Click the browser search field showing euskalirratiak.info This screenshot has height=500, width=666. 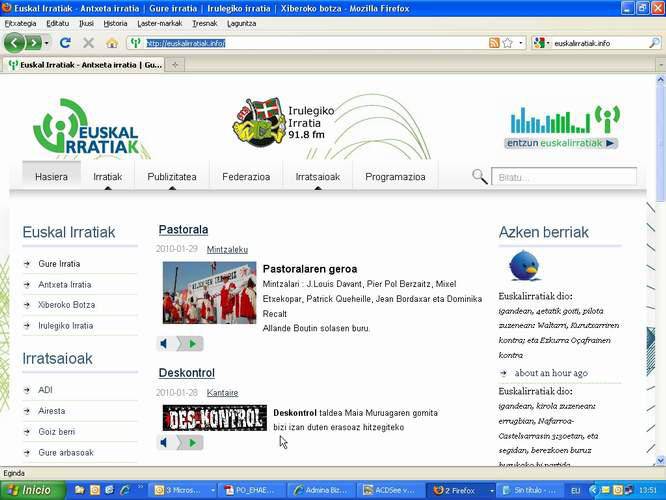click(x=599, y=43)
